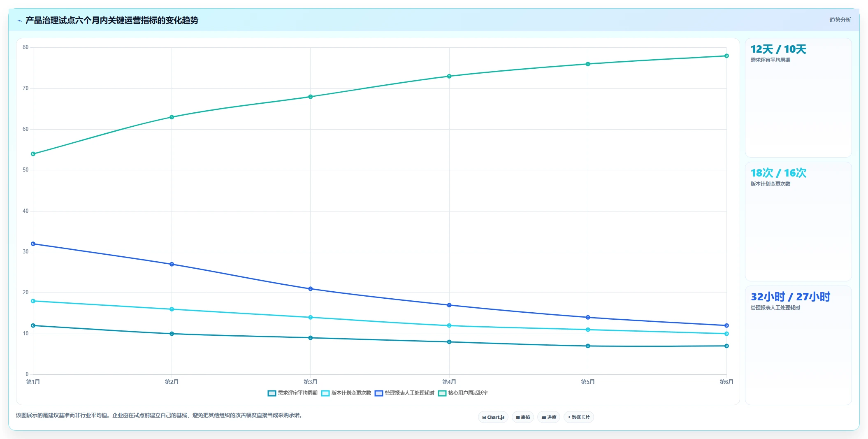This screenshot has width=868, height=439.
Task: Click 核心用户周活跃率 data point at 第1月
Action: click(33, 154)
